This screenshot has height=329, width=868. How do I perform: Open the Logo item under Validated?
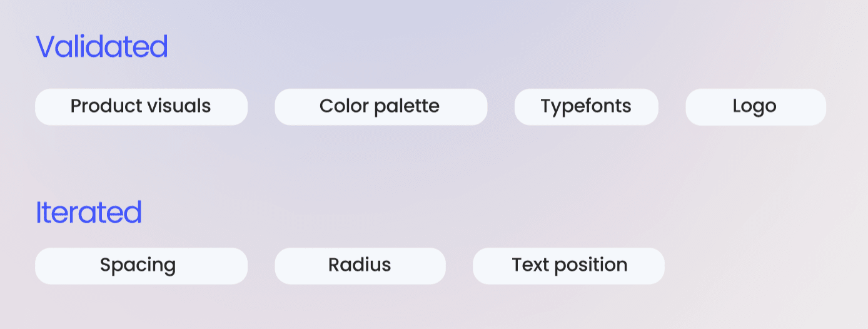coord(755,107)
